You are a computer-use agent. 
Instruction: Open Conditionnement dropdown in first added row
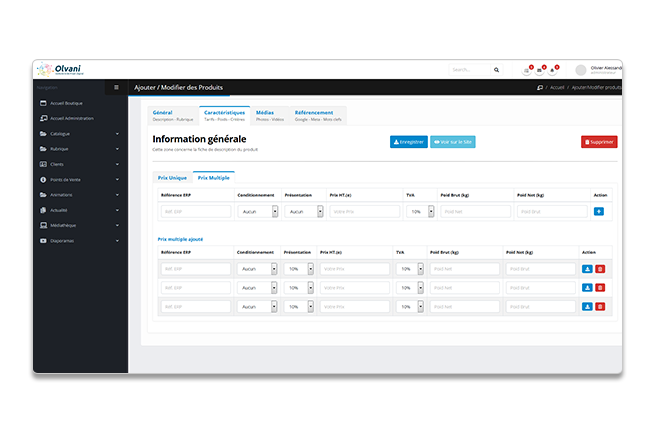(x=257, y=269)
